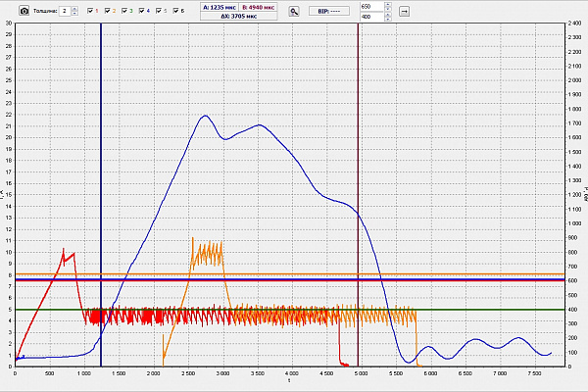Viewport: 588px width, 392px height.
Task: Click the 650 value input field
Action: [x=372, y=7]
